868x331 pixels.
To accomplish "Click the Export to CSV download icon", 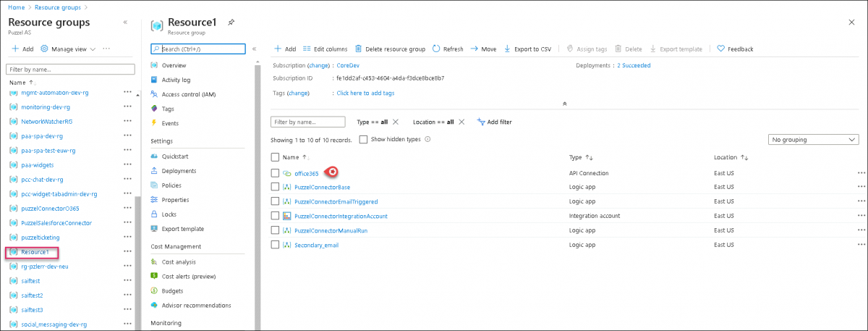I will [508, 49].
